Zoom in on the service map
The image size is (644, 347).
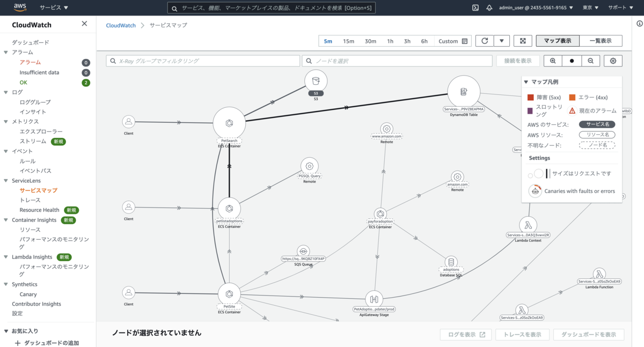pos(553,61)
